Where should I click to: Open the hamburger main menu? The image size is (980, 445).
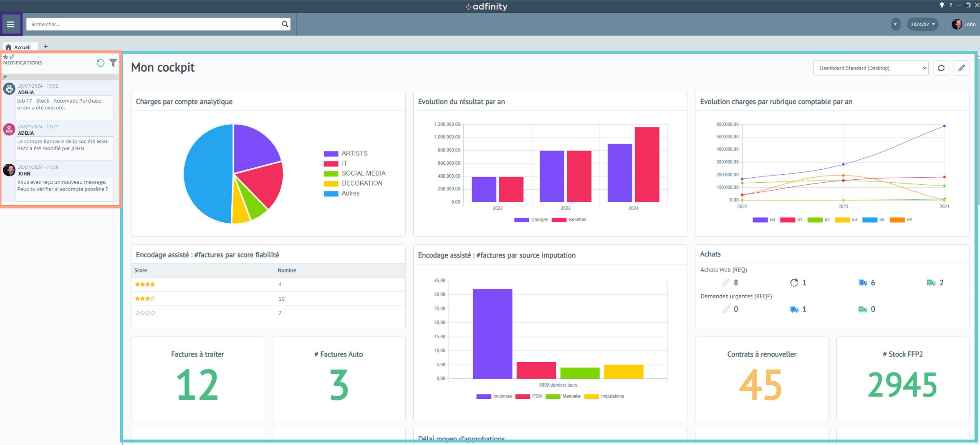[10, 24]
